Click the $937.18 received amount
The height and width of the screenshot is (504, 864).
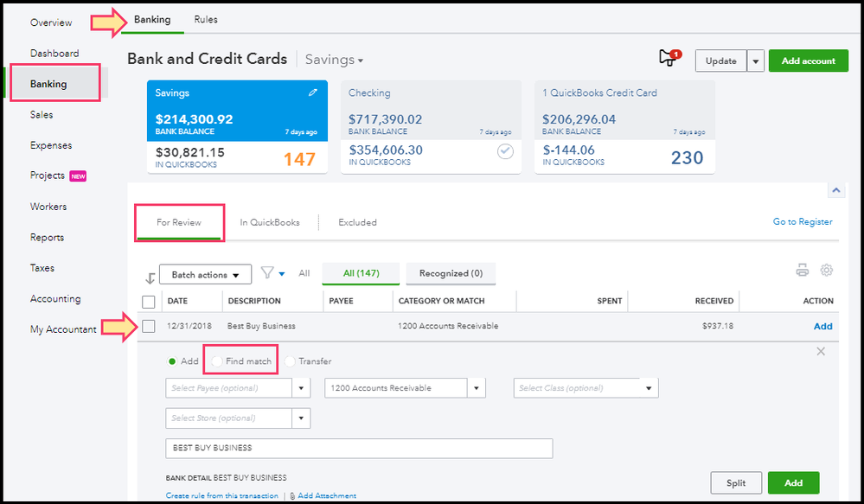(x=718, y=326)
